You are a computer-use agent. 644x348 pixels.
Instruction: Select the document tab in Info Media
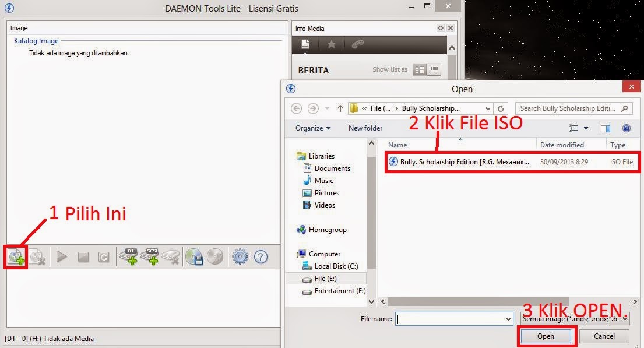click(x=305, y=44)
